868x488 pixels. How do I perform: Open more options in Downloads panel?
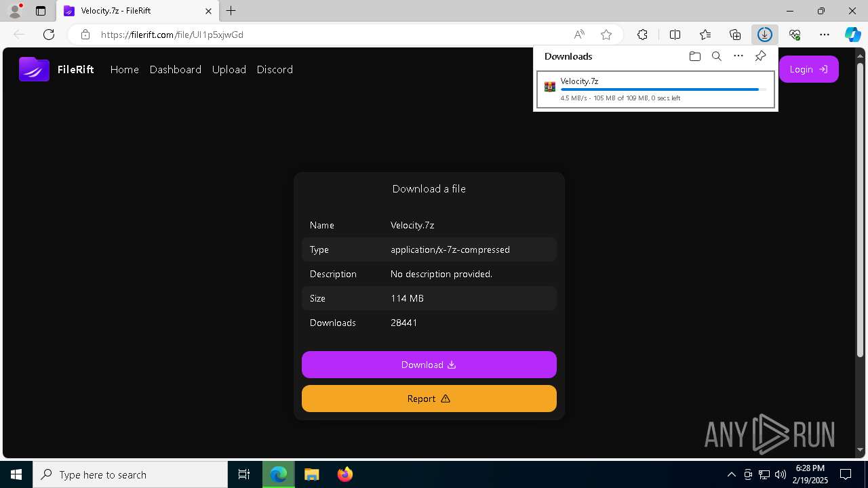coord(738,56)
